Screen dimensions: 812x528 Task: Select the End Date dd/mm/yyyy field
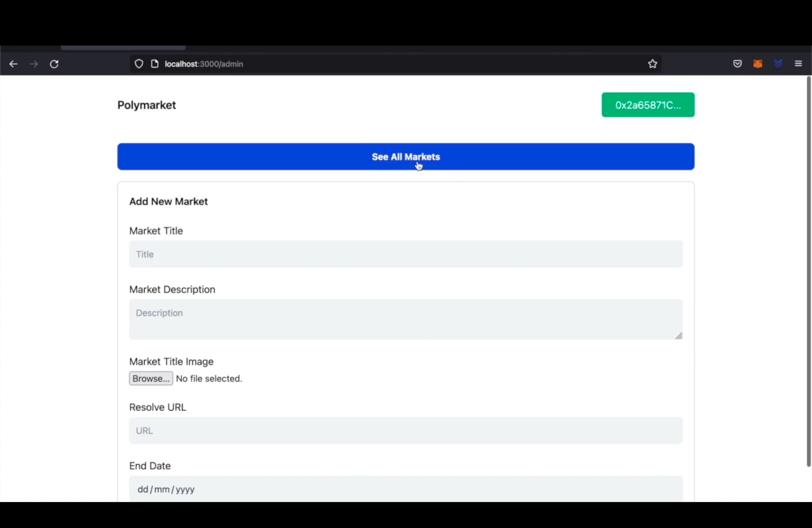[x=406, y=489]
